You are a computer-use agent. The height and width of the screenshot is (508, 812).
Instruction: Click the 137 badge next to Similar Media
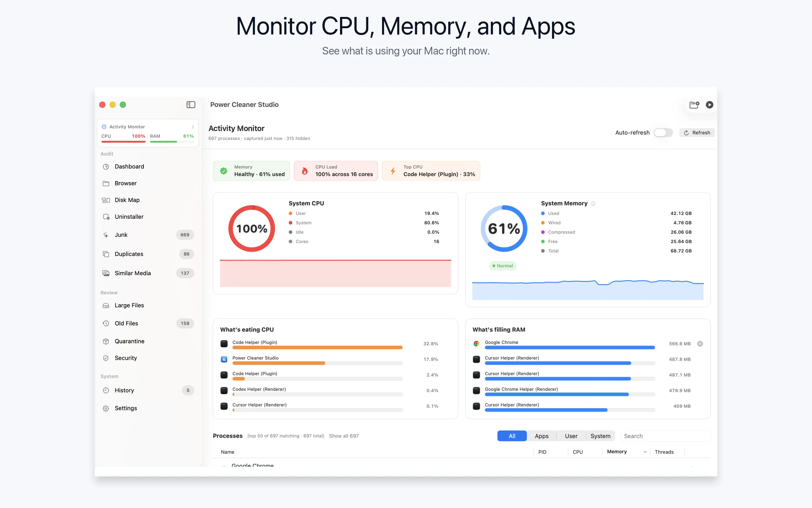[x=185, y=273]
